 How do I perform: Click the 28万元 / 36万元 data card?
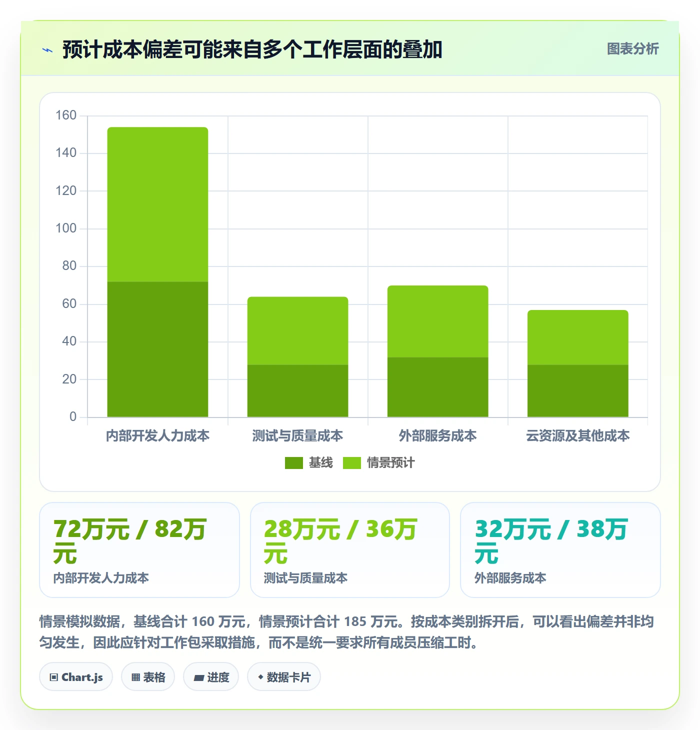[x=350, y=550]
